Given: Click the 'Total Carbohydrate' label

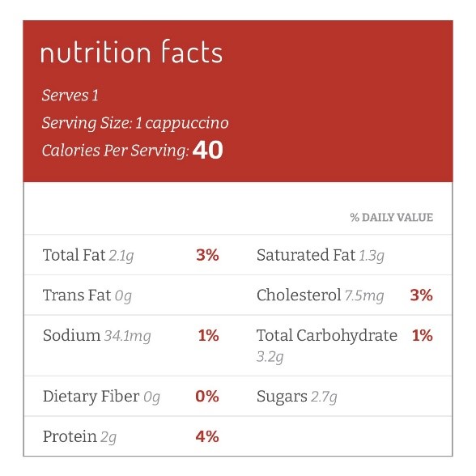Looking at the screenshot, I should point(327,335).
